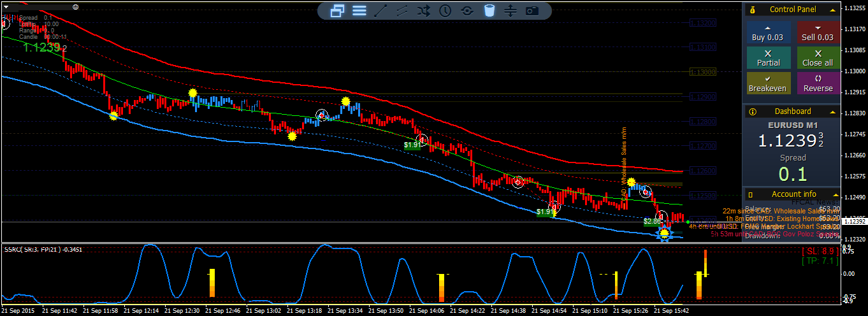Screen dimensions: 868x316
Task: Click the money bag icon beside Control Panel
Action: tap(753, 10)
